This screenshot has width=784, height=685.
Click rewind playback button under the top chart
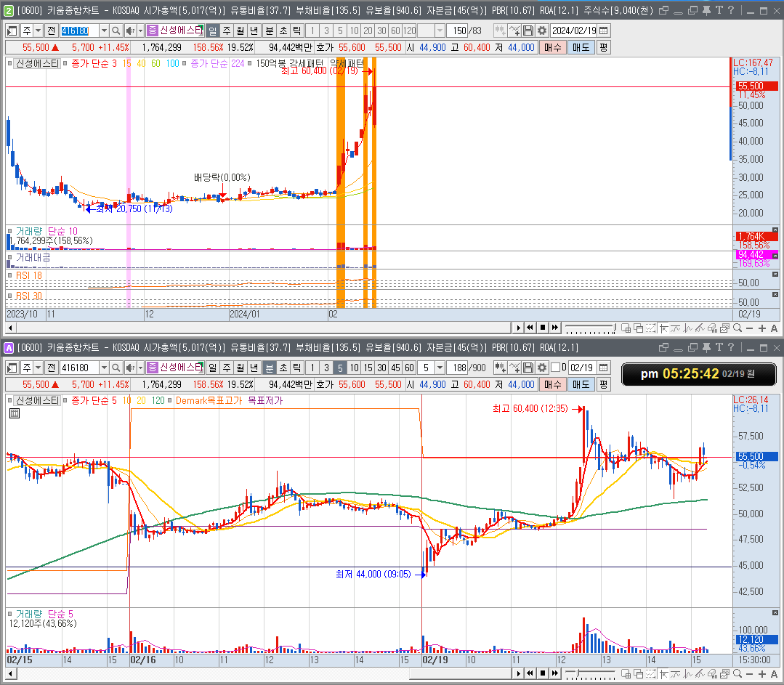(530, 328)
